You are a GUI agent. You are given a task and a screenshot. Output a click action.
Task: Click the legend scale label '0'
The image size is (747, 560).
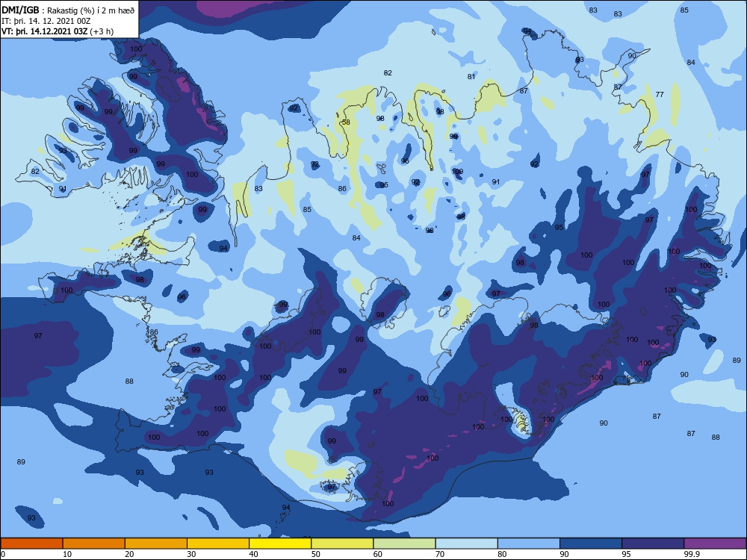point(3,554)
